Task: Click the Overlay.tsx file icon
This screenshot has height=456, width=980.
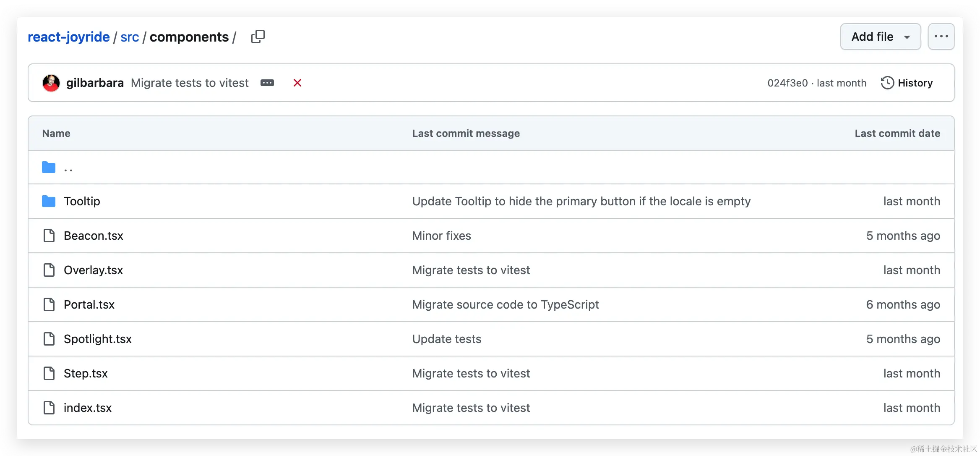Action: [x=49, y=270]
